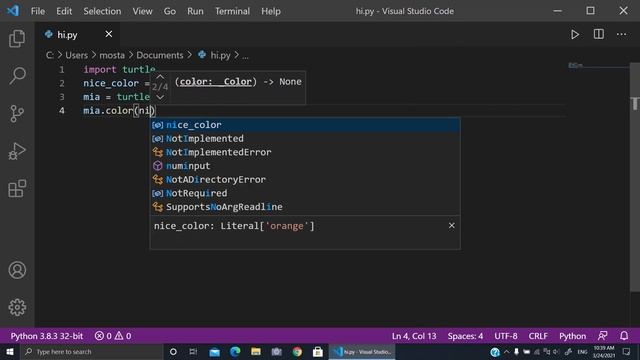The width and height of the screenshot is (640, 360).
Task: Click the Ln 4, Col 13 status item
Action: tap(414, 336)
